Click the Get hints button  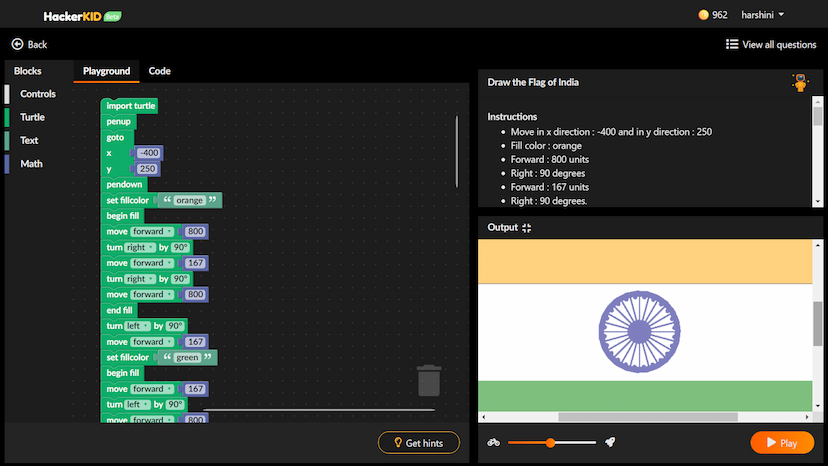[418, 442]
